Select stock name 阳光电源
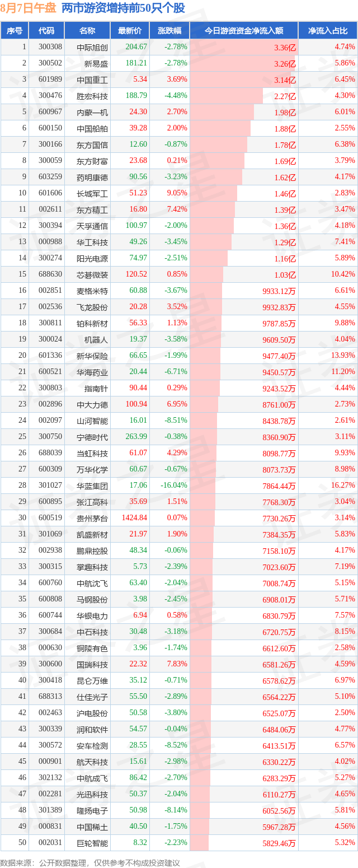Screen dimensions: 358x868 tap(92, 259)
